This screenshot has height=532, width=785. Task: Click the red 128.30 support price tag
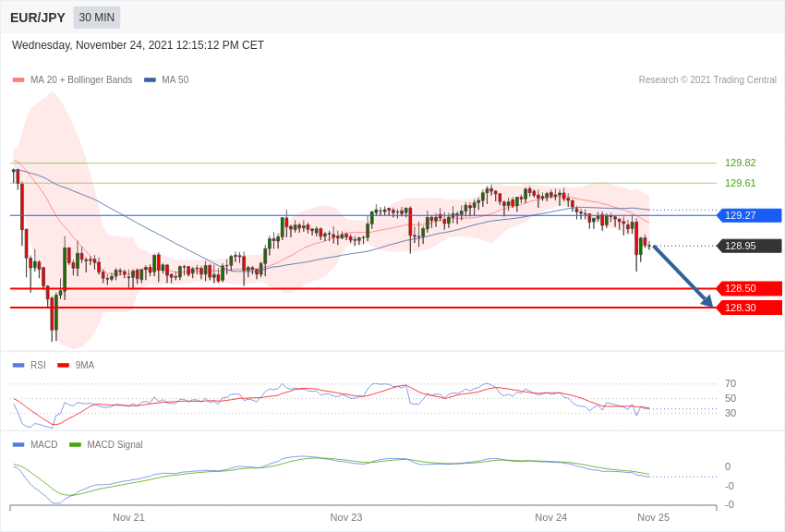tap(749, 308)
